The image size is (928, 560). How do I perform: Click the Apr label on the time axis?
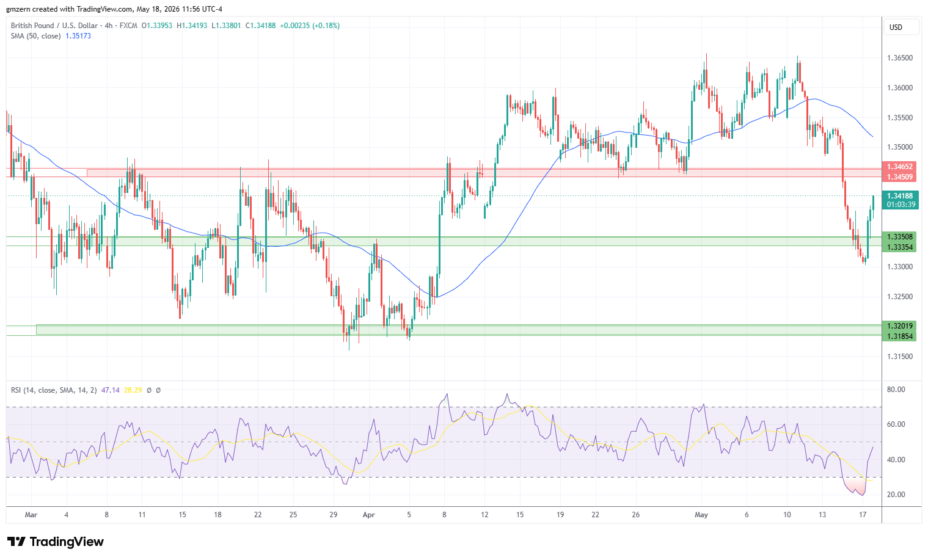(x=369, y=515)
